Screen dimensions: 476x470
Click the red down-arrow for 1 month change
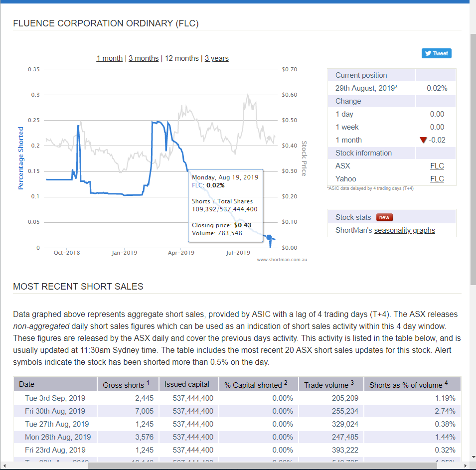[x=423, y=140]
